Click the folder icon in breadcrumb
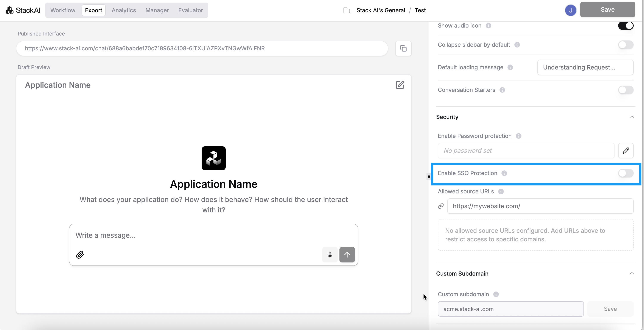The image size is (644, 330). click(x=347, y=10)
